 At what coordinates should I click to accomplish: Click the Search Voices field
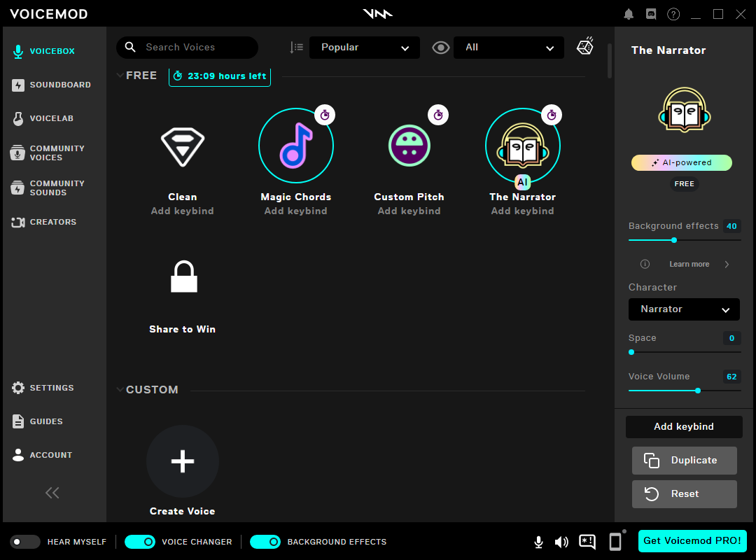point(187,48)
